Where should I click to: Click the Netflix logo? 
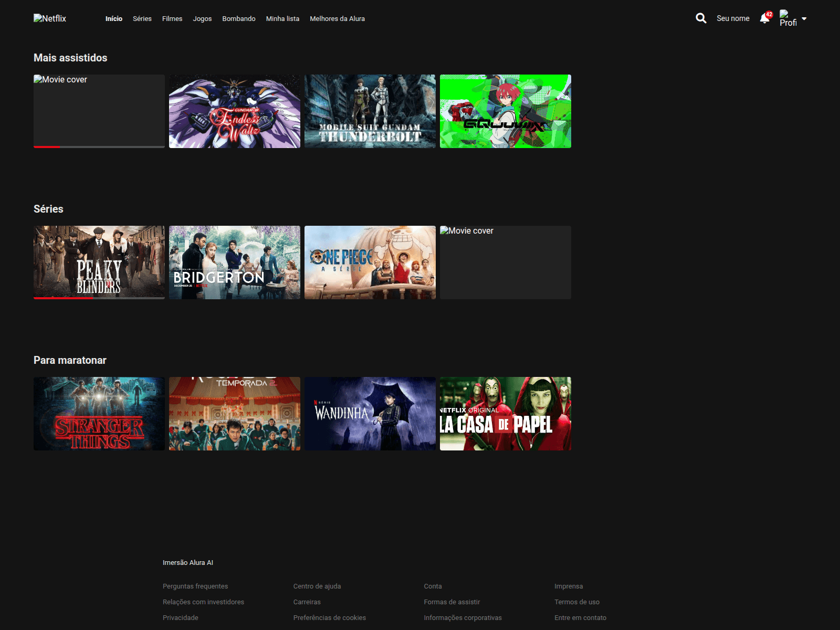tap(50, 18)
